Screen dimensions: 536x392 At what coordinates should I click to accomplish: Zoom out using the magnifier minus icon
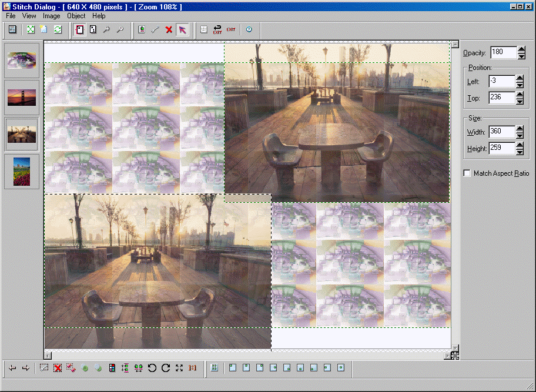click(x=122, y=29)
